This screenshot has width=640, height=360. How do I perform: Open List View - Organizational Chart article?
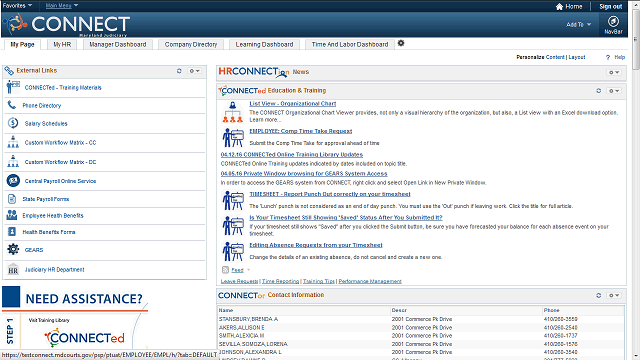(x=293, y=104)
